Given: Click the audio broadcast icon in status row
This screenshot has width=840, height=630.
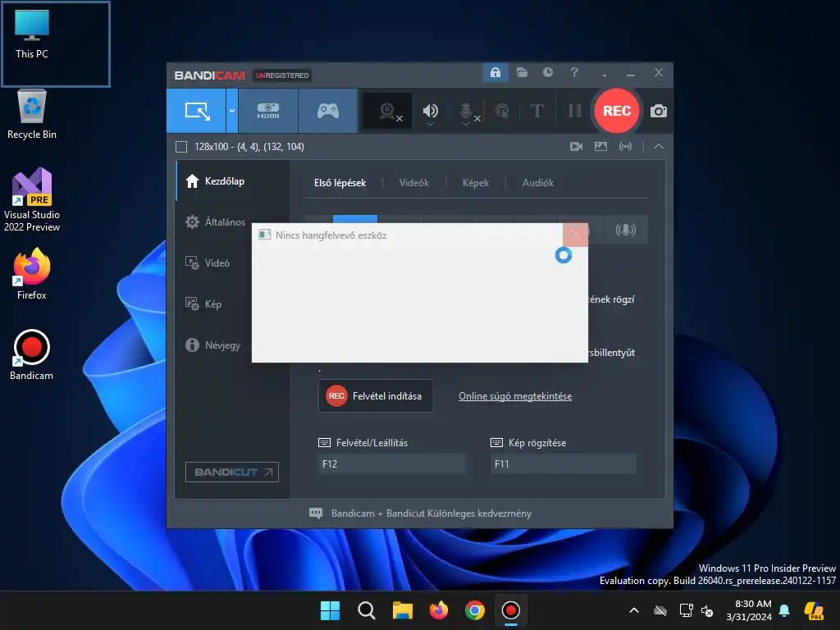Looking at the screenshot, I should 625,146.
